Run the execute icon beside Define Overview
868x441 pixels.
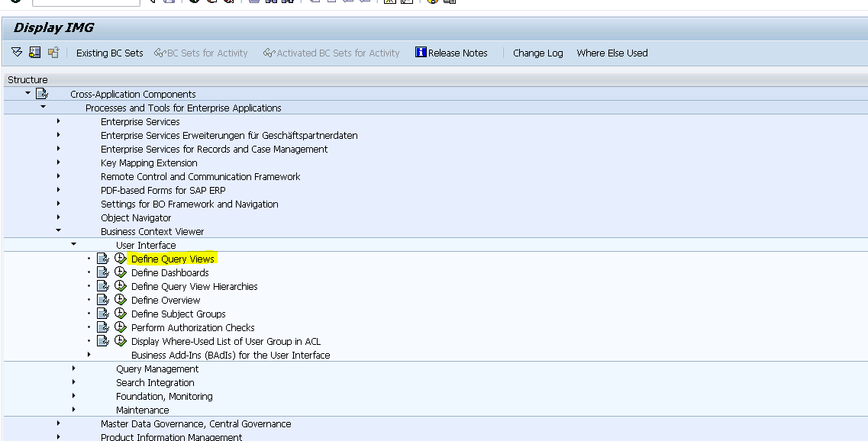[x=120, y=300]
